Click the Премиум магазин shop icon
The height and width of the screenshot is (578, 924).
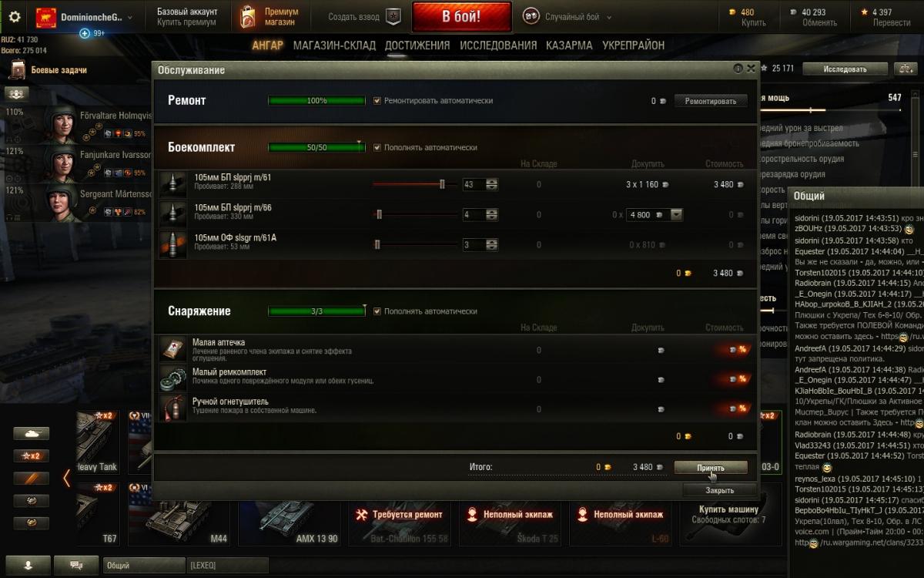tap(246, 16)
